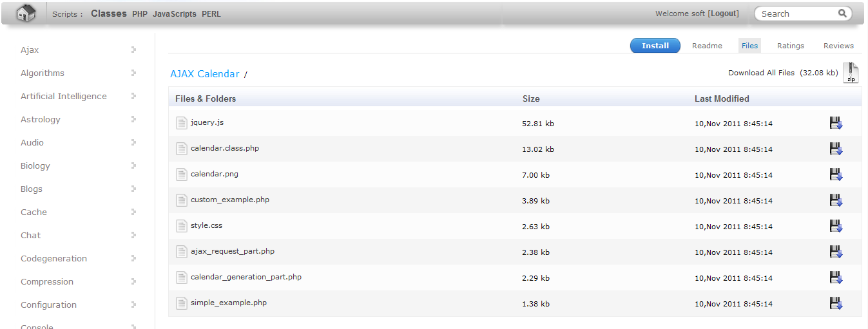Open the Algorithms category
Image resolution: width=868 pixels, height=329 pixels.
43,73
